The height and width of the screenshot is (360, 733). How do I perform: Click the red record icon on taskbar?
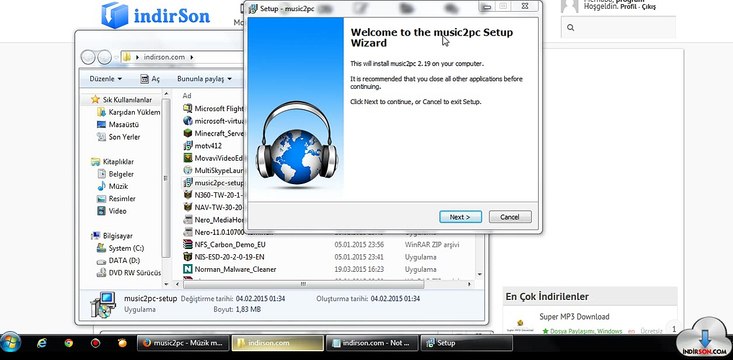coord(95,343)
